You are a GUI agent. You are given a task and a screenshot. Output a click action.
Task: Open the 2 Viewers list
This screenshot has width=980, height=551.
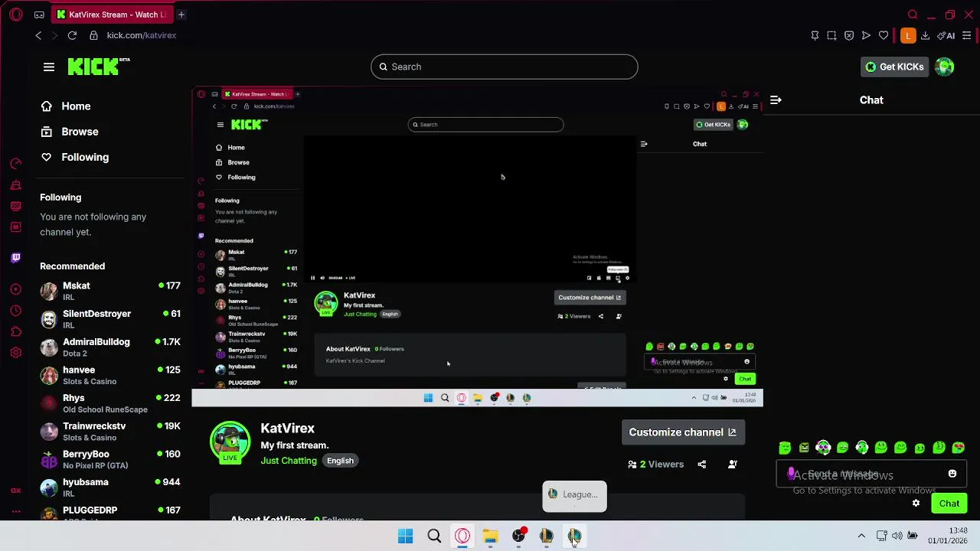coord(656,465)
